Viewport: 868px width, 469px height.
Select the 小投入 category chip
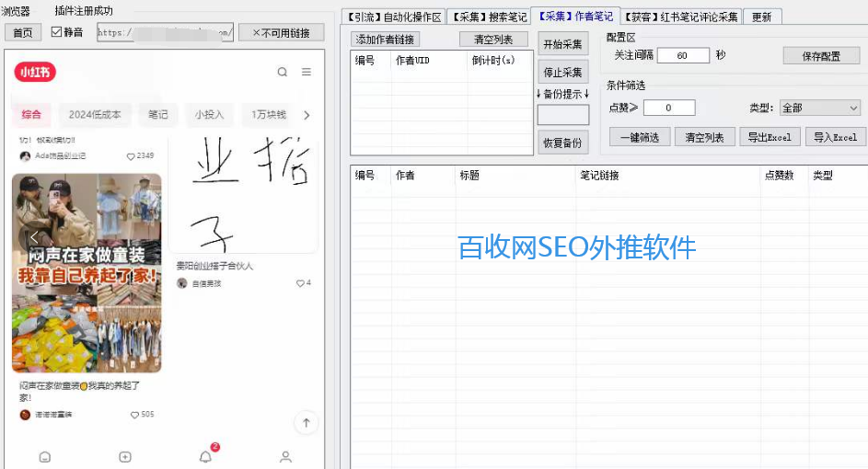(x=209, y=114)
